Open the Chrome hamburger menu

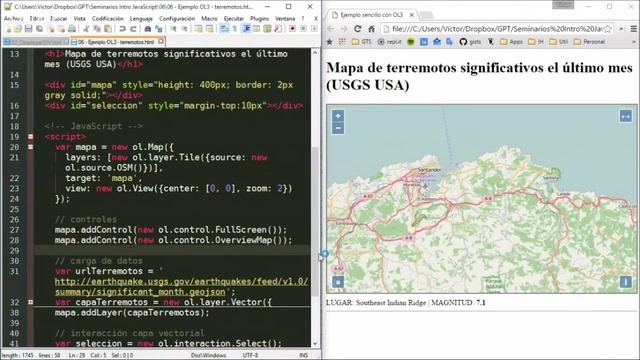click(633, 29)
